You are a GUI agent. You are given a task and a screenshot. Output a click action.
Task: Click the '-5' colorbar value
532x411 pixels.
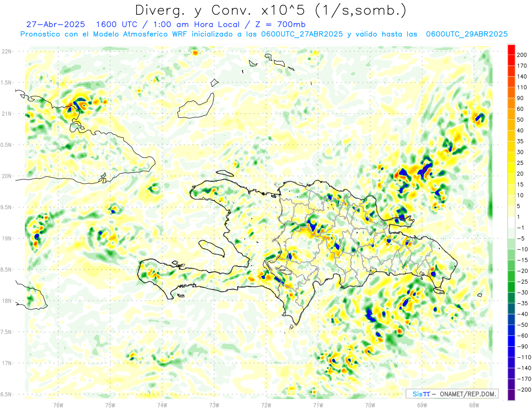(x=520, y=239)
